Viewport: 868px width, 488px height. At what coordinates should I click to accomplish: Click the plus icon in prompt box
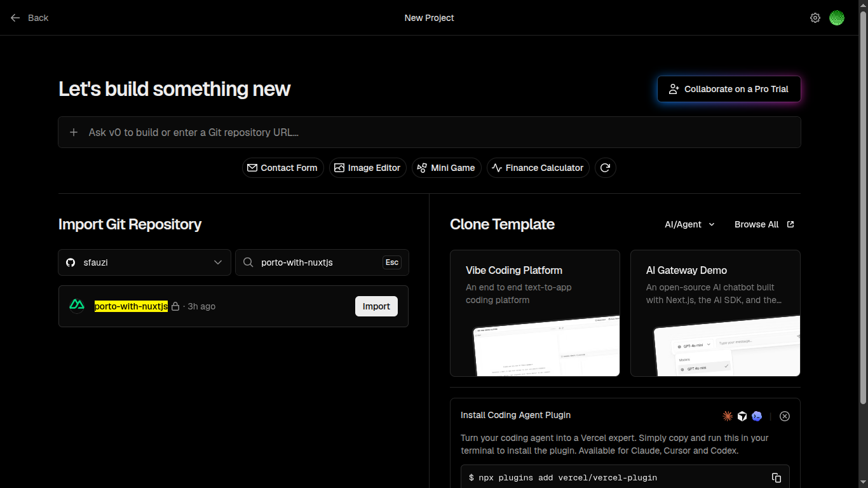pyautogui.click(x=74, y=132)
